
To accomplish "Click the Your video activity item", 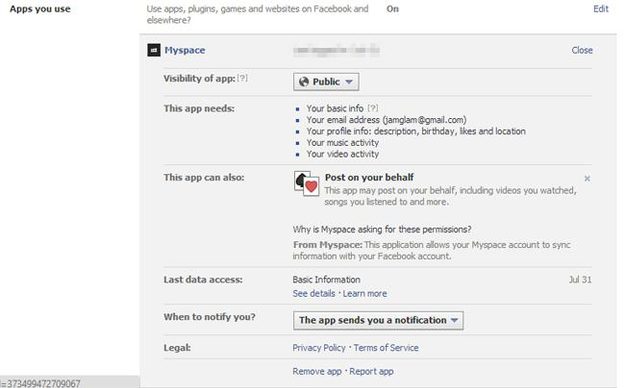I will 342,154.
